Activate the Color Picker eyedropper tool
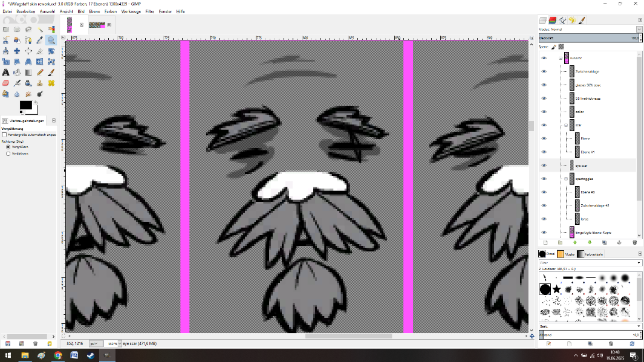 [40, 40]
